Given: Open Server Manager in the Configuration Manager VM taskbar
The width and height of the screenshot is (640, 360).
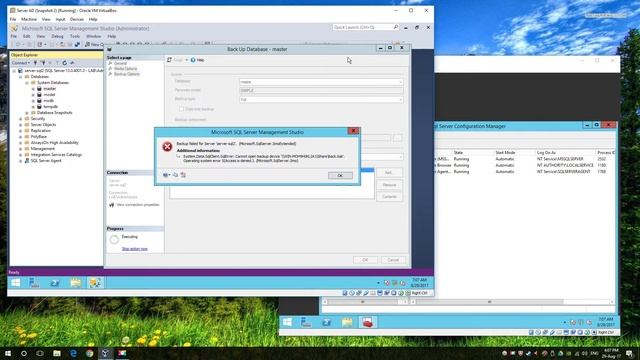Looking at the screenshot, I should point(306,322).
